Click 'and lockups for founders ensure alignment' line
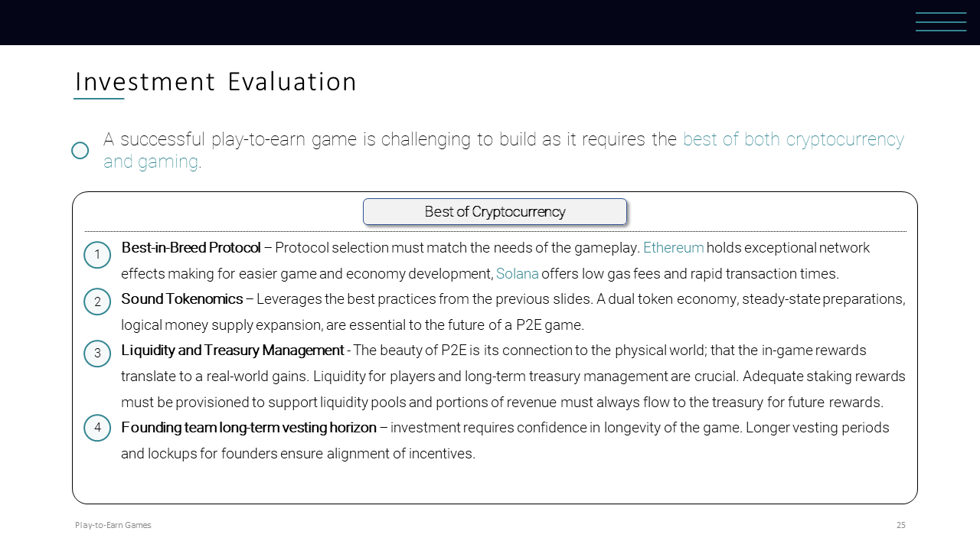The height and width of the screenshot is (551, 980). pyautogui.click(x=298, y=454)
